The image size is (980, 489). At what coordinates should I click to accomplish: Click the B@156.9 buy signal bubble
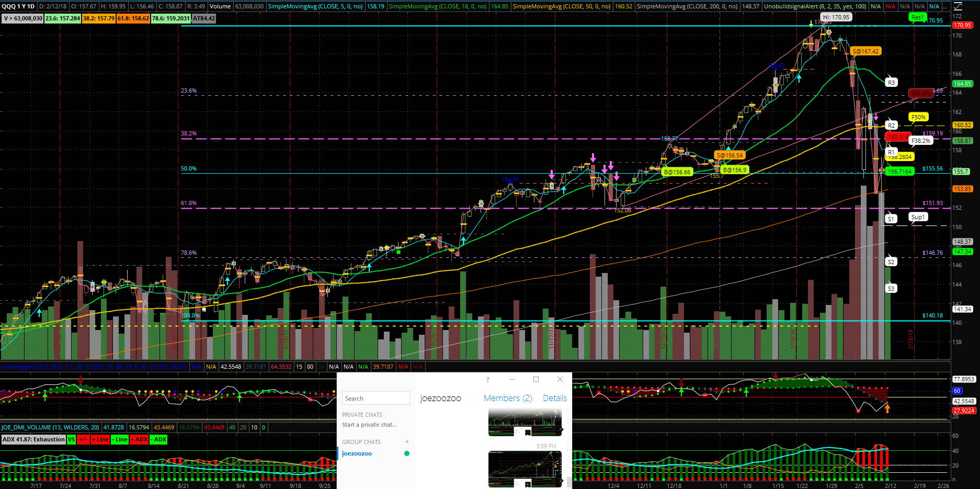734,169
